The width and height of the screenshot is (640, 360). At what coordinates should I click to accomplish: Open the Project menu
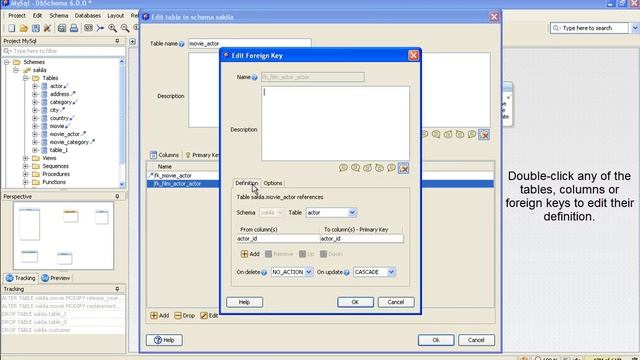click(x=17, y=16)
